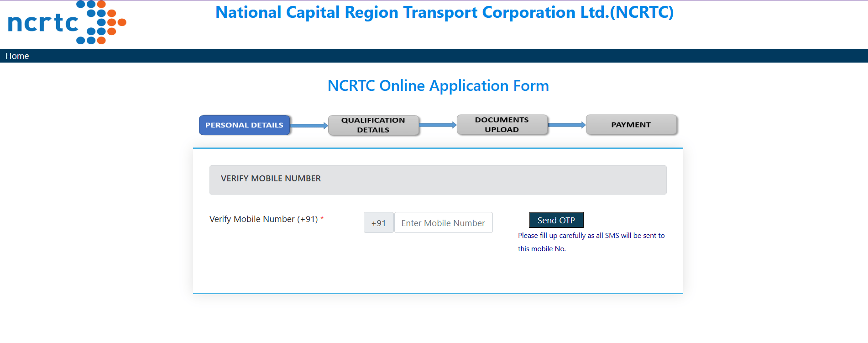Click the blue and orange dots emblem
Screen dimensions: 868x343
coord(101,22)
